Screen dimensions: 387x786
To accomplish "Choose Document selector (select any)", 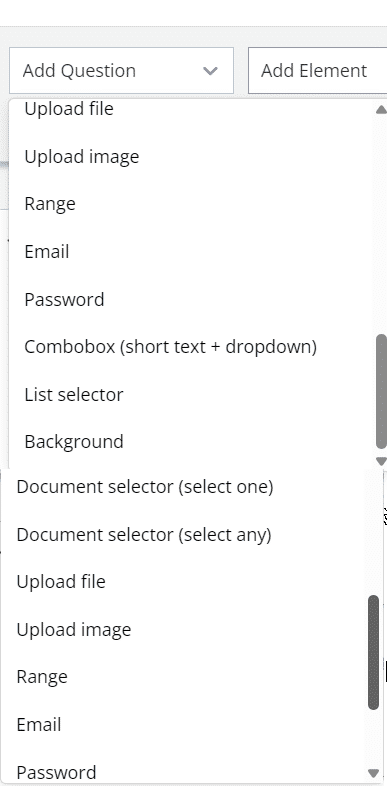I will (x=144, y=534).
